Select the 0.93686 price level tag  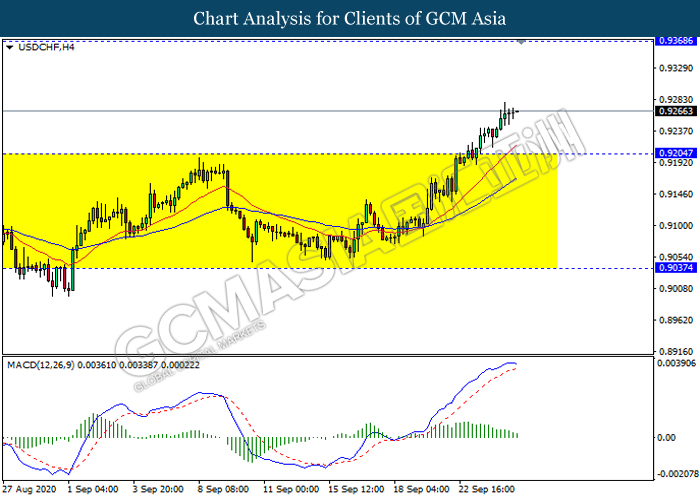coord(676,41)
